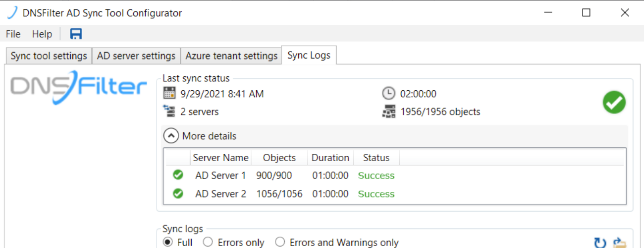Viewport: 644px width, 248px height.
Task: Click the objects icon beside 1956/1956 objects
Action: coord(389,112)
